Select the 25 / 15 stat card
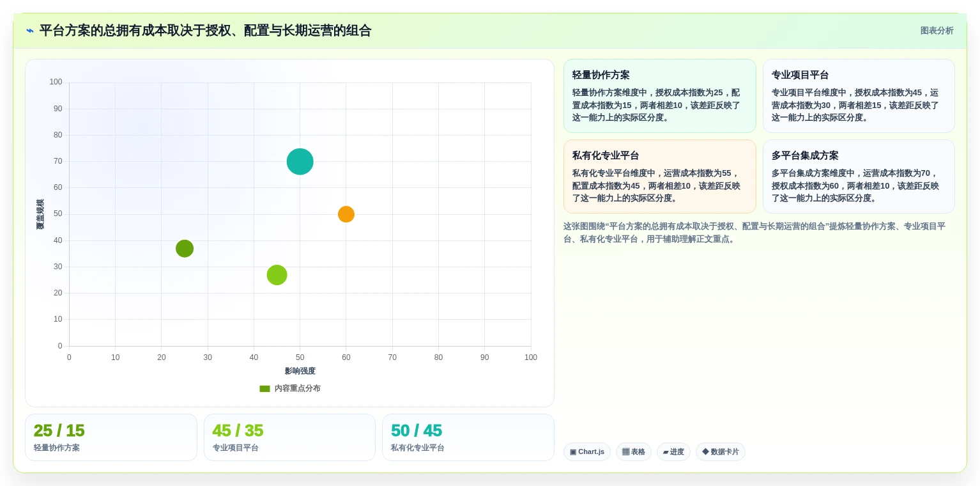The image size is (980, 486). 111,437
